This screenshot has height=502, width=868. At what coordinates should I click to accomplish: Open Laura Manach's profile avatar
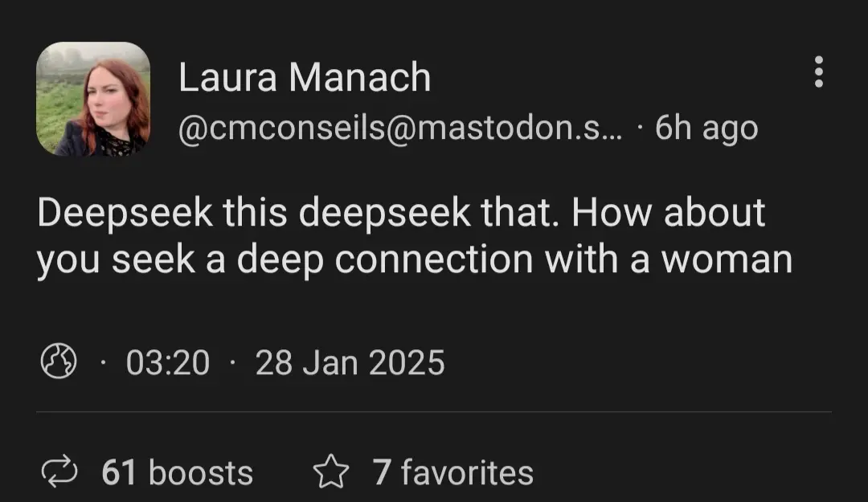pyautogui.click(x=93, y=99)
